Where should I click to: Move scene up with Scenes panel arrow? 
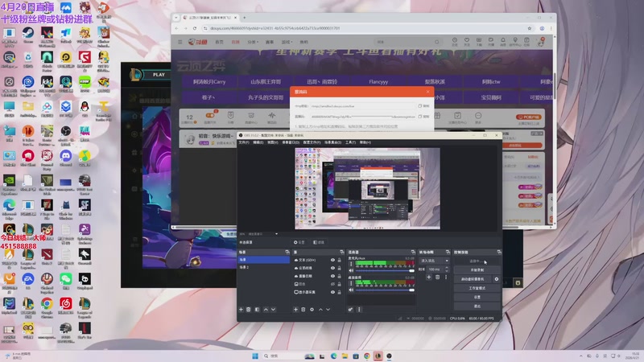(266, 310)
